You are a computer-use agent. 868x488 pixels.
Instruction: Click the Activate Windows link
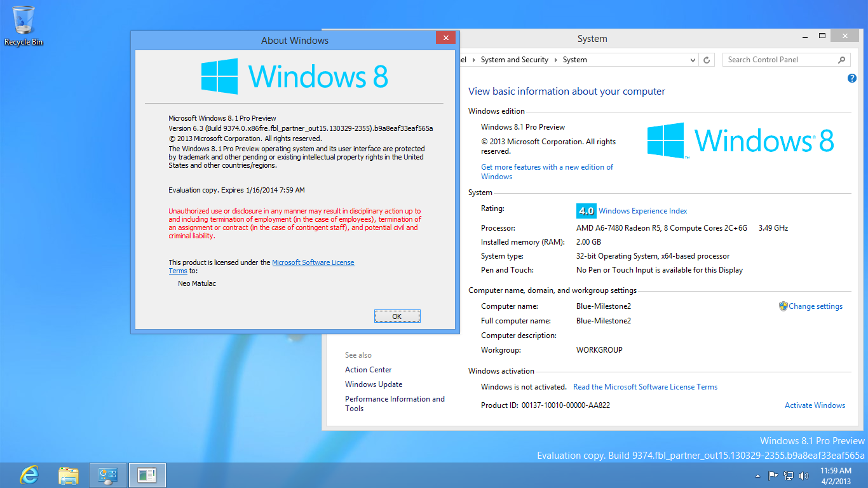(x=815, y=405)
